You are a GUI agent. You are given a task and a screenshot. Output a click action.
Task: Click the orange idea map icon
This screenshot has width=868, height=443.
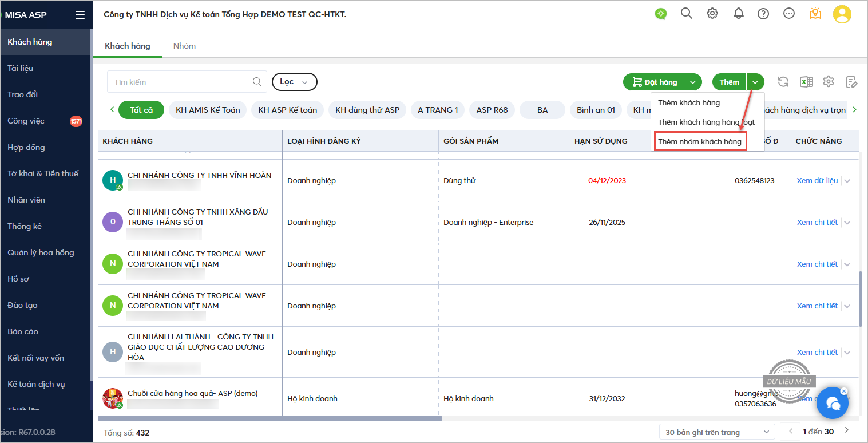click(x=815, y=14)
